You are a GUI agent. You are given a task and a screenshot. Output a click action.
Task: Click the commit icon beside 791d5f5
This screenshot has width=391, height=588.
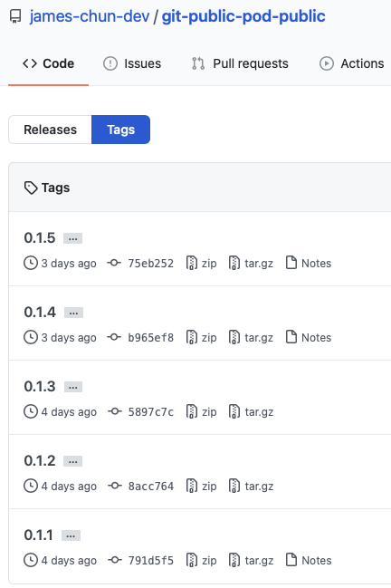point(115,560)
